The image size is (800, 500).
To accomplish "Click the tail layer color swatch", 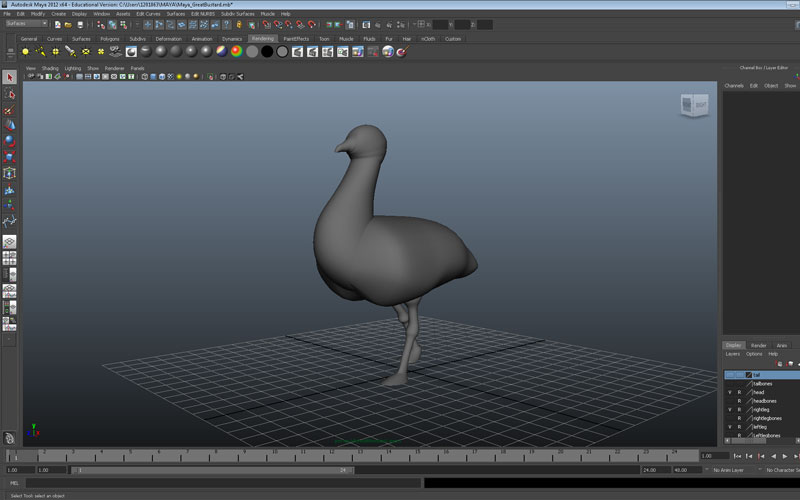I will 748,375.
